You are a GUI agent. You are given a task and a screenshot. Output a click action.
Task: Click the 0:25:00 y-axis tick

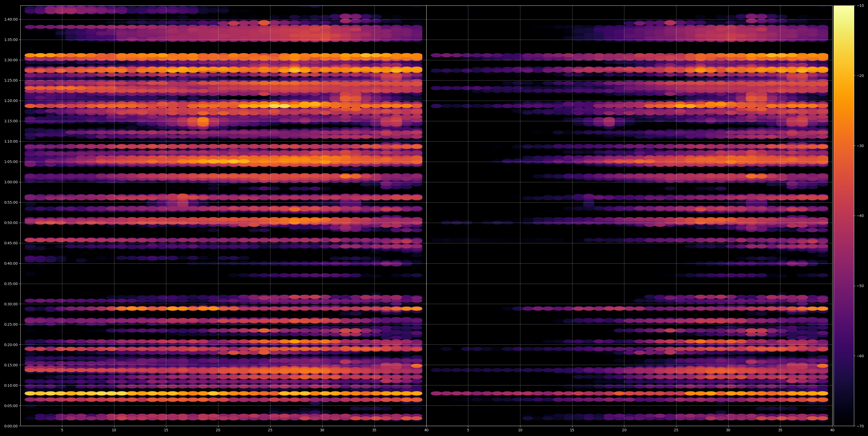pyautogui.click(x=11, y=324)
